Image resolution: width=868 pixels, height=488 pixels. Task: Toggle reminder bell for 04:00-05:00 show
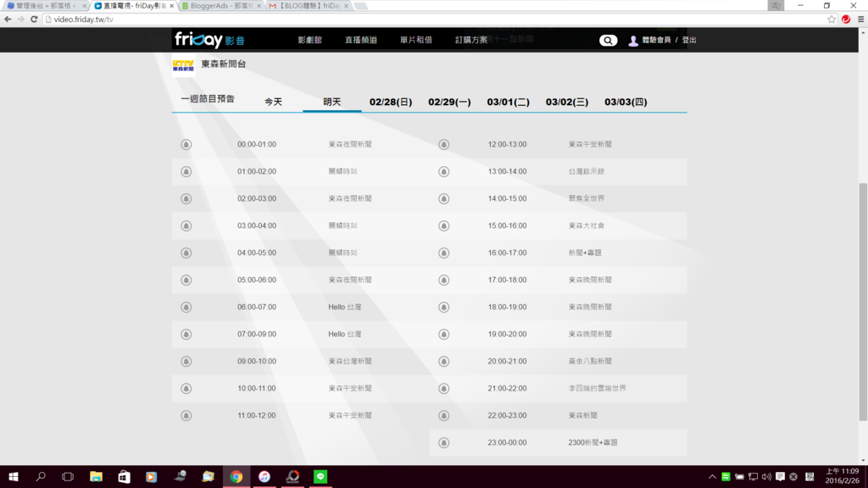tap(186, 252)
